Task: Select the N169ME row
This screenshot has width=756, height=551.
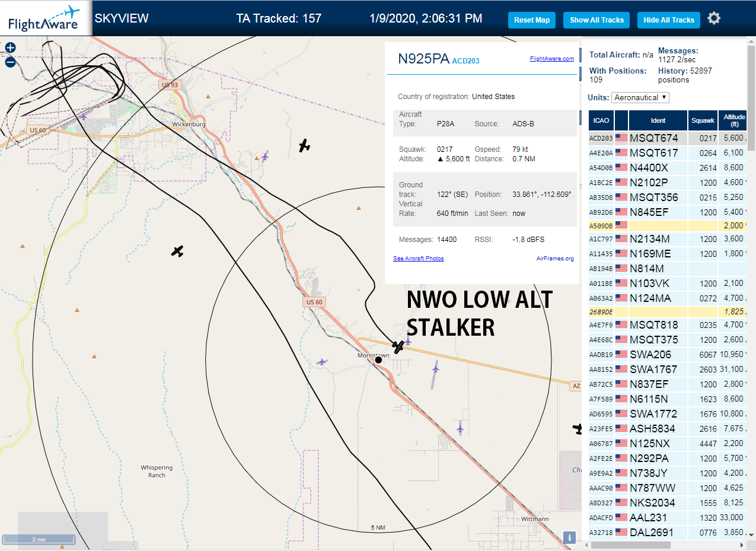Action: point(668,254)
